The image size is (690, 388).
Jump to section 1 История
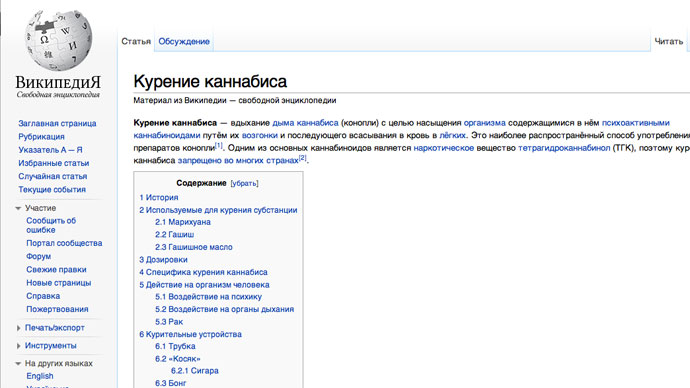(159, 198)
